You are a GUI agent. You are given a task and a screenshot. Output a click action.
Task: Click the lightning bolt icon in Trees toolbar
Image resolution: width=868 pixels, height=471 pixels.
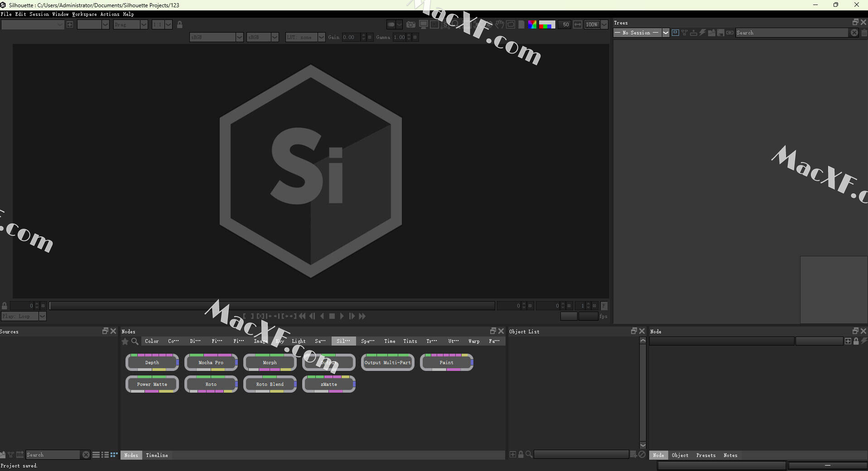click(702, 33)
